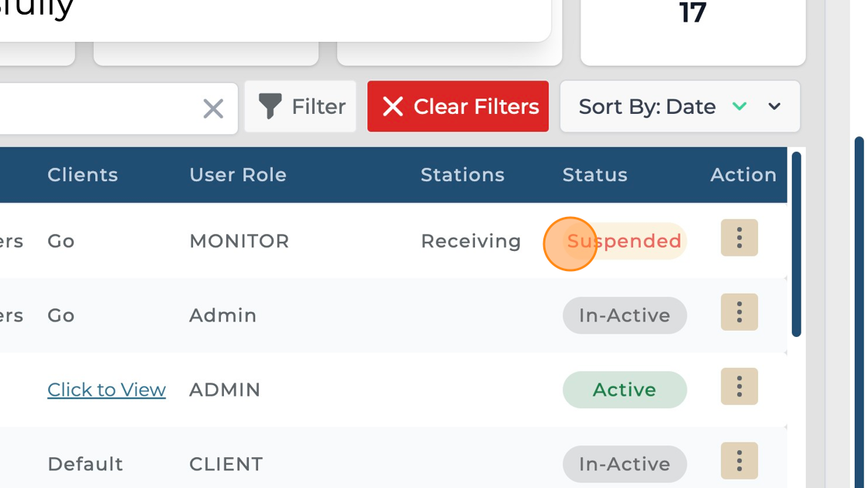Click the Stations column header
Screen dimensions: 868x488
(463, 175)
